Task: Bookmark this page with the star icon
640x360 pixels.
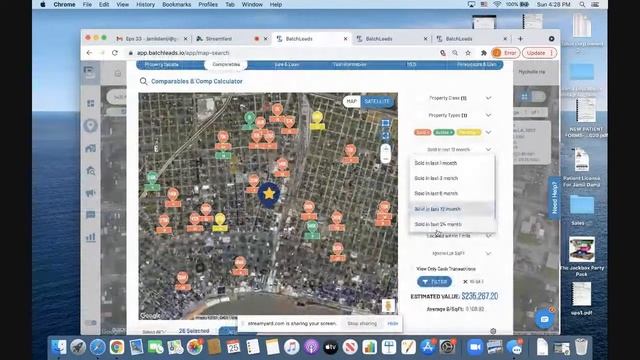Action: pos(468,53)
